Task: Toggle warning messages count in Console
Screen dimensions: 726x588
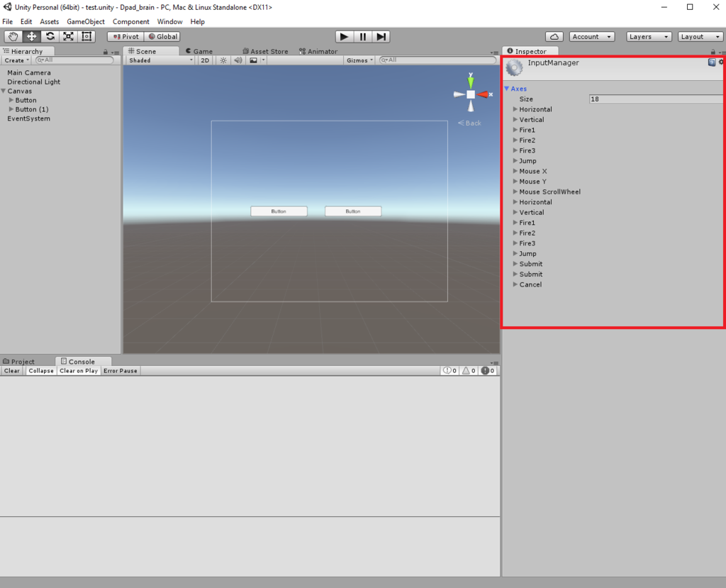Action: pos(469,371)
